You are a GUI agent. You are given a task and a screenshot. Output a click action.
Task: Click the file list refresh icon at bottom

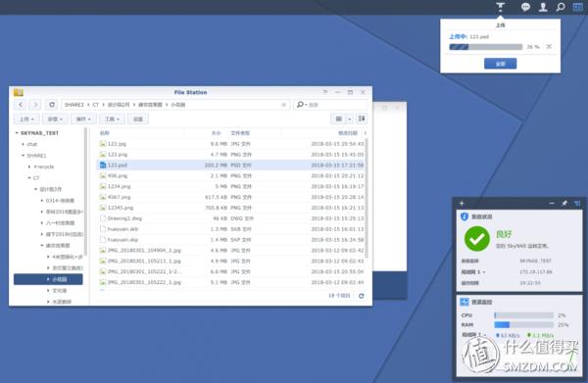click(361, 296)
